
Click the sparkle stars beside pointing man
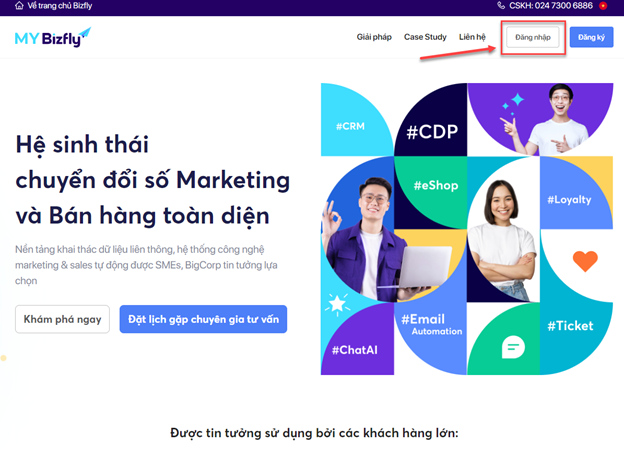coord(513,103)
